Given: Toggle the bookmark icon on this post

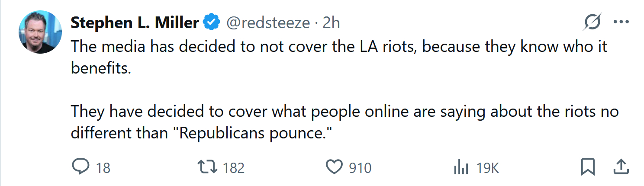Looking at the screenshot, I should (x=588, y=167).
